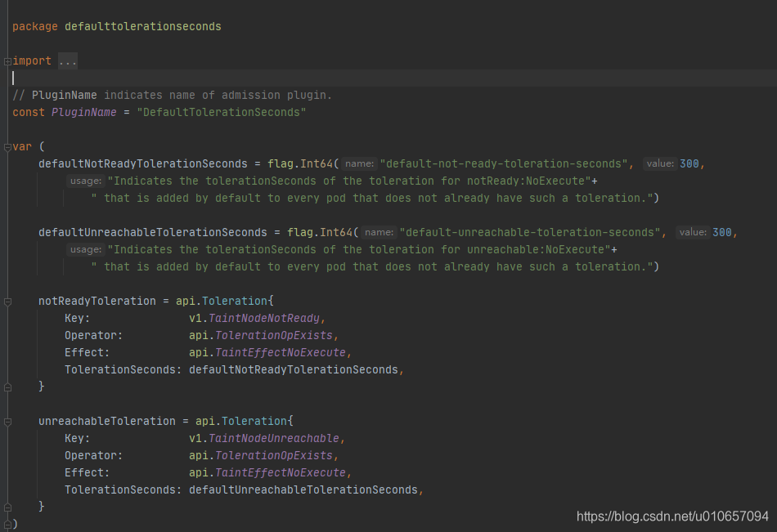
Task: Click closing fold marker of notReadyToleration
Action: click(7, 387)
